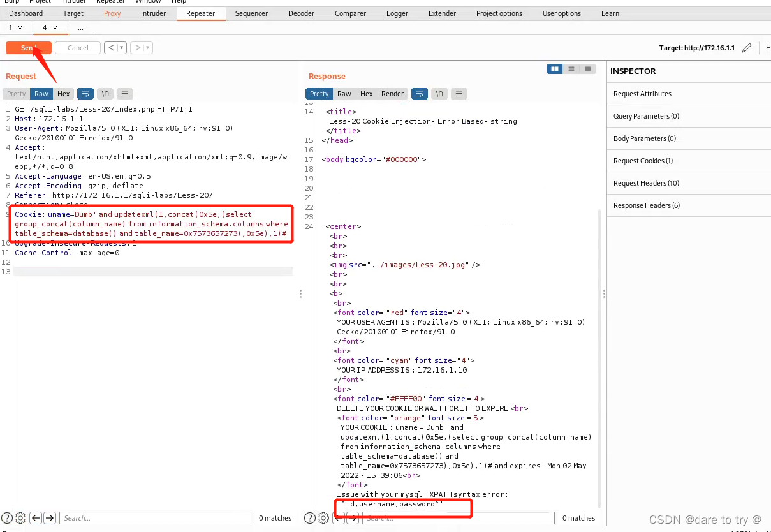Go to previous match in Request search

point(36,518)
